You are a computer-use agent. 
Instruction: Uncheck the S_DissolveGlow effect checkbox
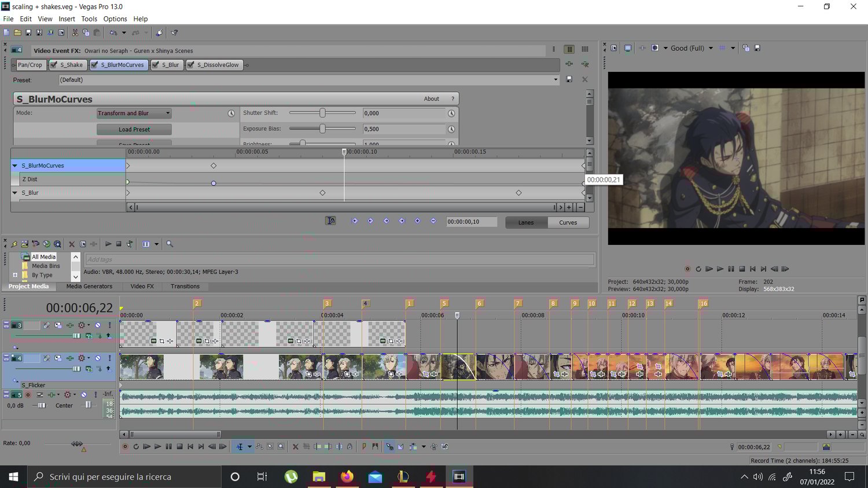[x=190, y=65]
